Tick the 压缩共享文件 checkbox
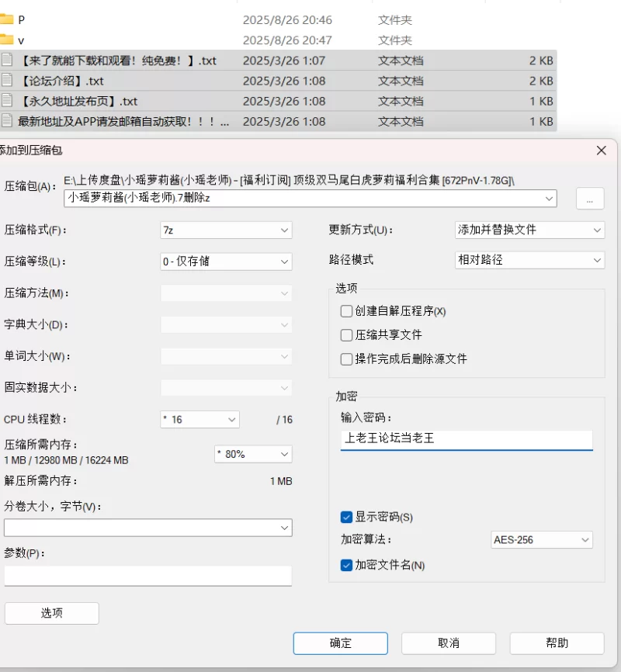 (346, 334)
